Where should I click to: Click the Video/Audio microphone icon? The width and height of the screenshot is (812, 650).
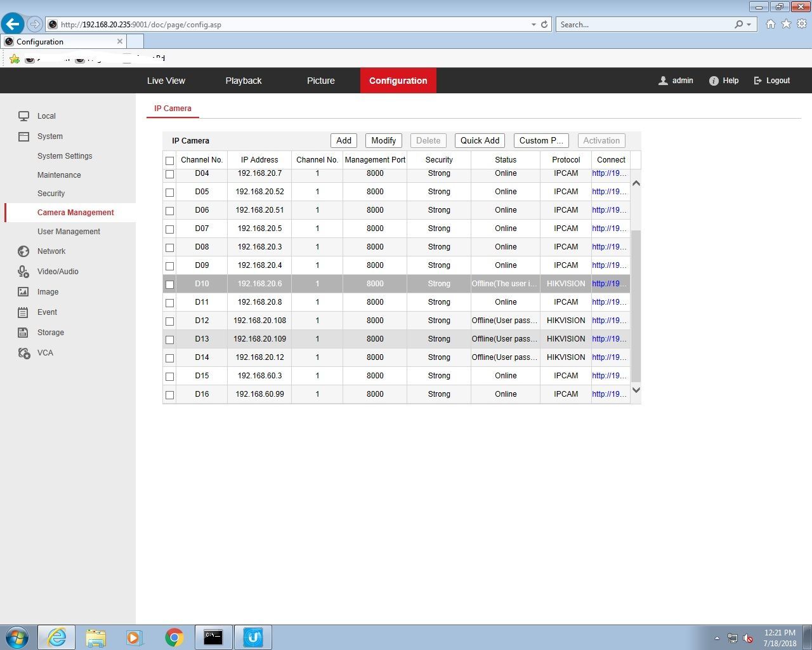pos(23,272)
